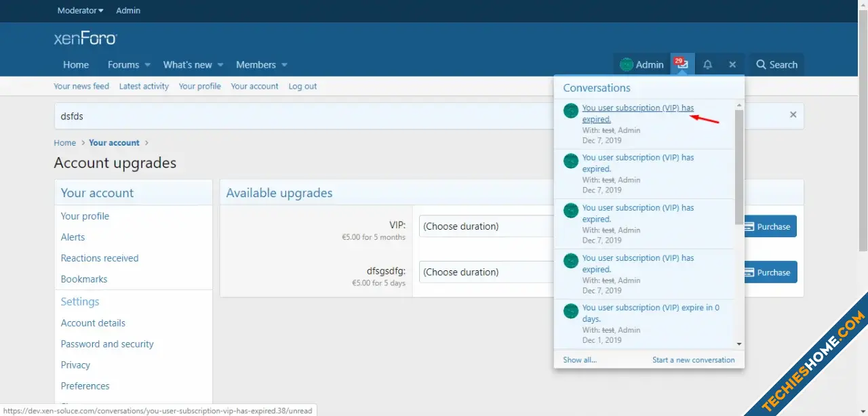Select Latest activity in sub-navigation

tap(144, 86)
